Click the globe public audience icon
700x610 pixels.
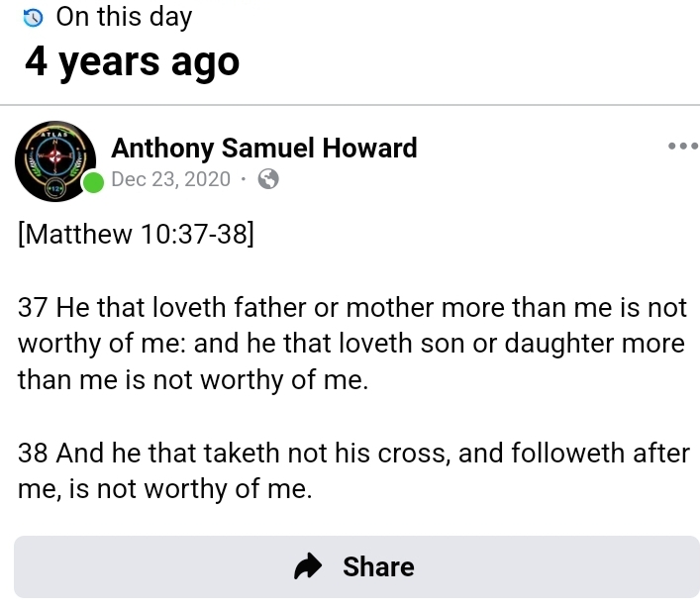[267, 179]
